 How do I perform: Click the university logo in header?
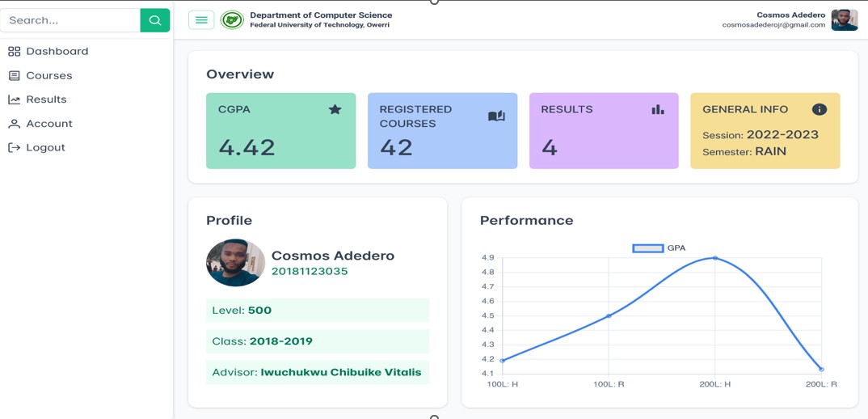click(x=232, y=20)
